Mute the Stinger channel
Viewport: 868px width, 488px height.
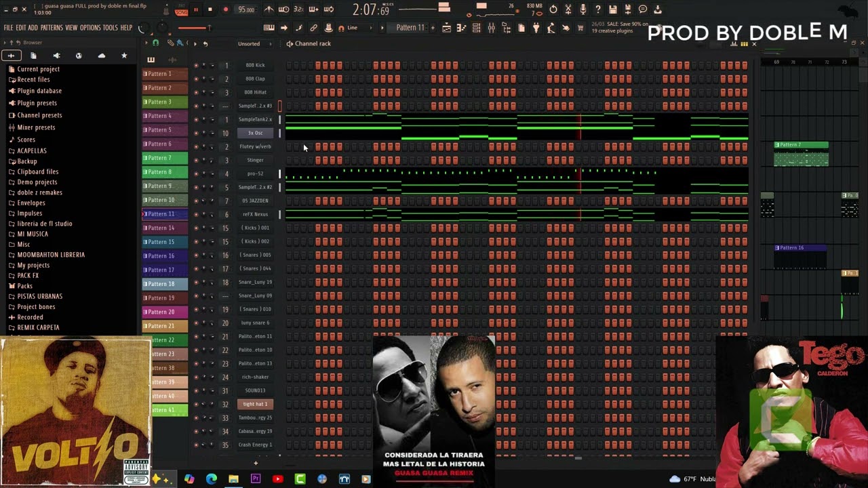pyautogui.click(x=196, y=160)
